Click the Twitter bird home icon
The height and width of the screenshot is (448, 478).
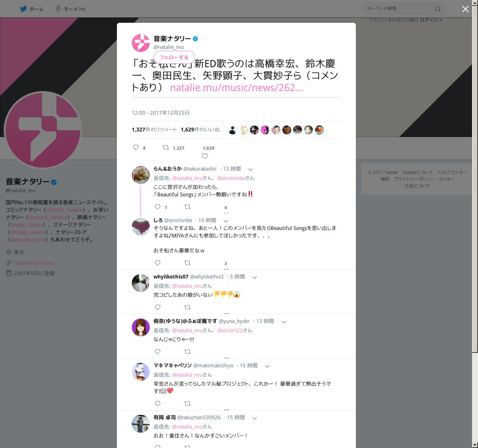(x=23, y=9)
